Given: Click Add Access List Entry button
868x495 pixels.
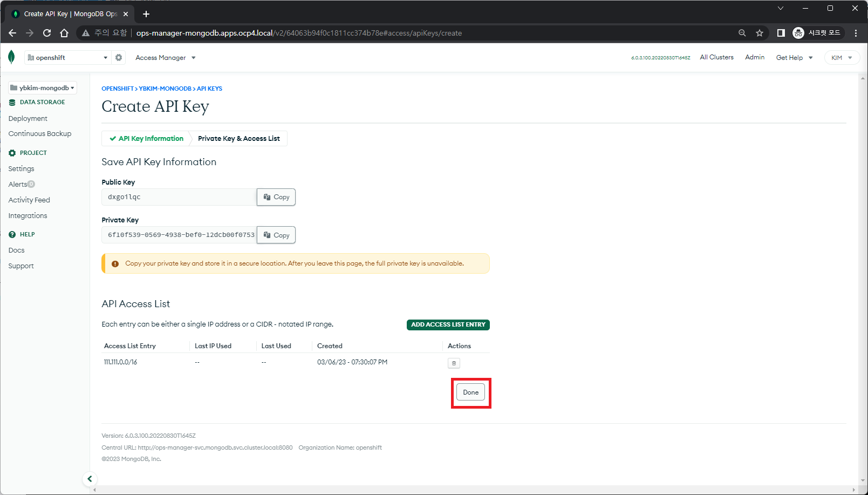Looking at the screenshot, I should [448, 324].
